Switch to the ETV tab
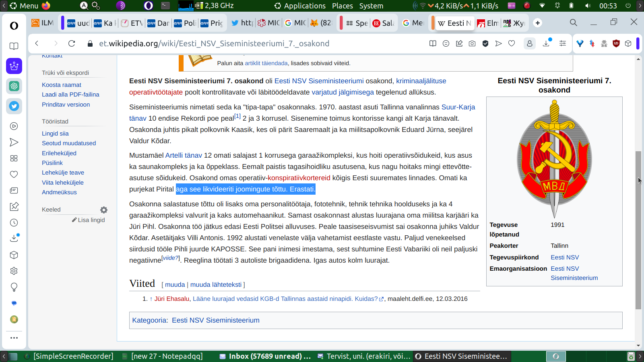The height and width of the screenshot is (362, 644). click(x=132, y=23)
